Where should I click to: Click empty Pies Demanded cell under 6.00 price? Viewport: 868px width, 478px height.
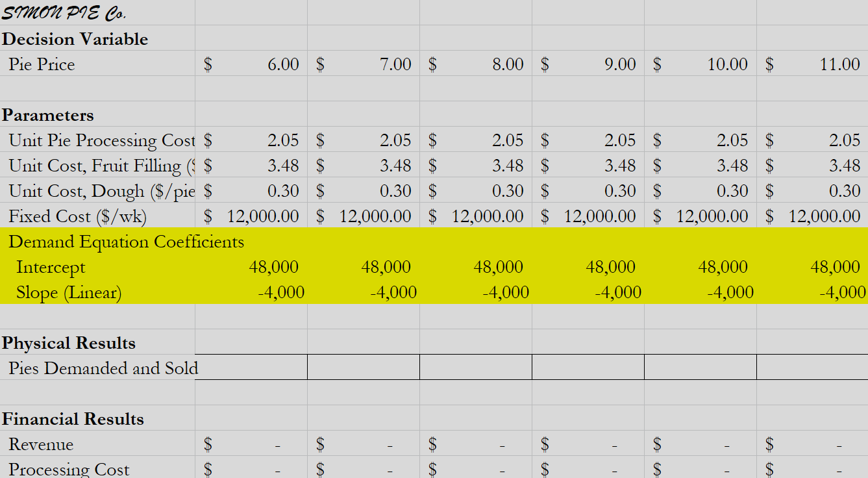pos(251,367)
